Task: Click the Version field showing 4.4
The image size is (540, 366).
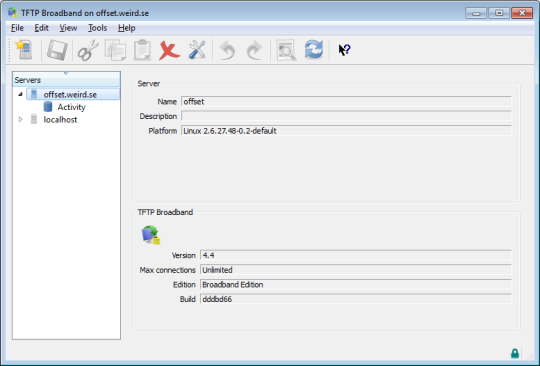Action: coord(356,255)
